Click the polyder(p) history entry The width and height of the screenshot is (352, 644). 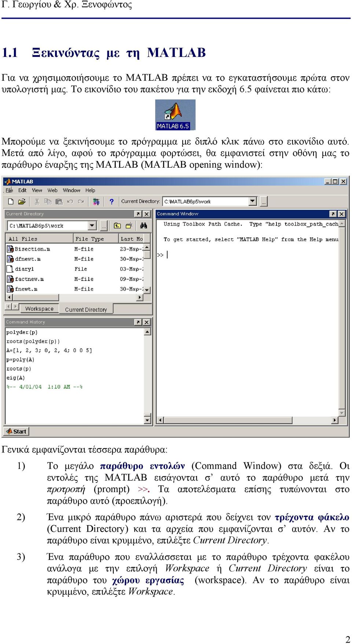(22, 332)
